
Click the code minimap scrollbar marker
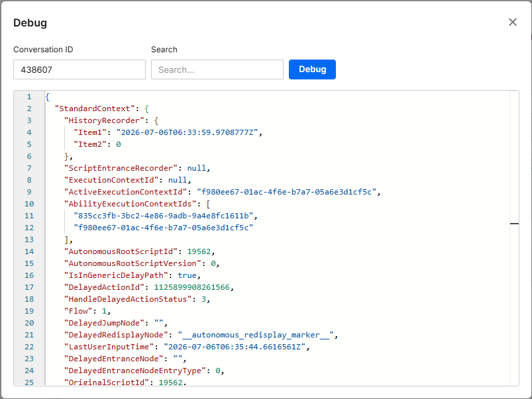click(514, 224)
